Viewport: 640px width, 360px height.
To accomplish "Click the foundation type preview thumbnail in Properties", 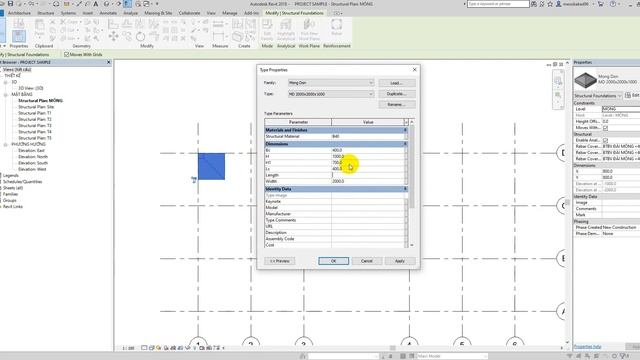I will coord(585,80).
